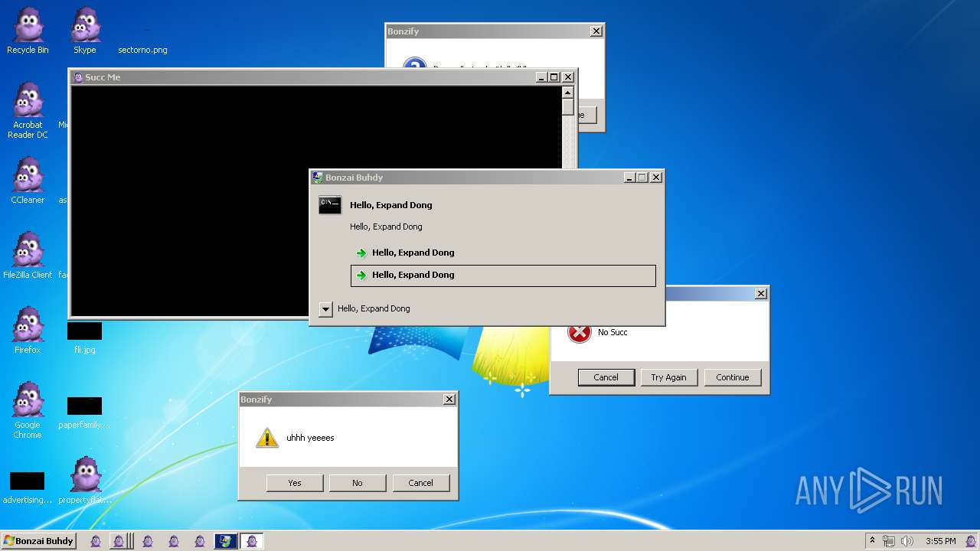
Task: Click the yellow warning icon in Bonzify dialog
Action: tap(267, 438)
